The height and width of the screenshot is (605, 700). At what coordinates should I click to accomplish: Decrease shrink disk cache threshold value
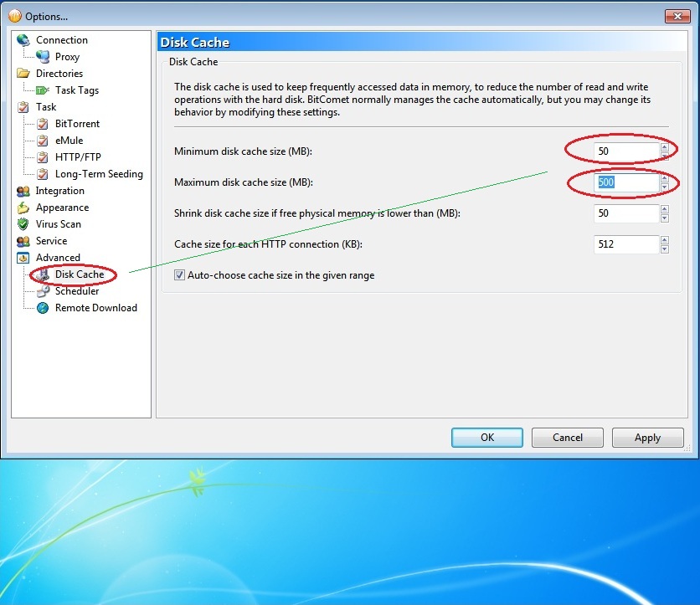665,218
